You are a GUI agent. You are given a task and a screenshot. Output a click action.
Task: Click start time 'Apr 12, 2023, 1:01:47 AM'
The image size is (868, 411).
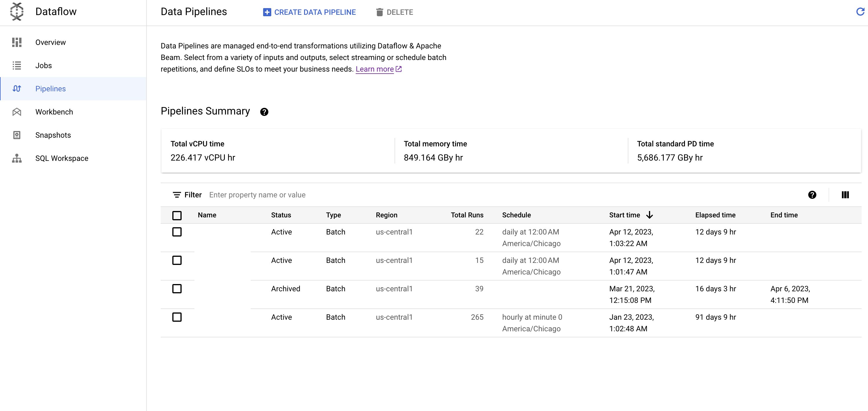tap(631, 266)
